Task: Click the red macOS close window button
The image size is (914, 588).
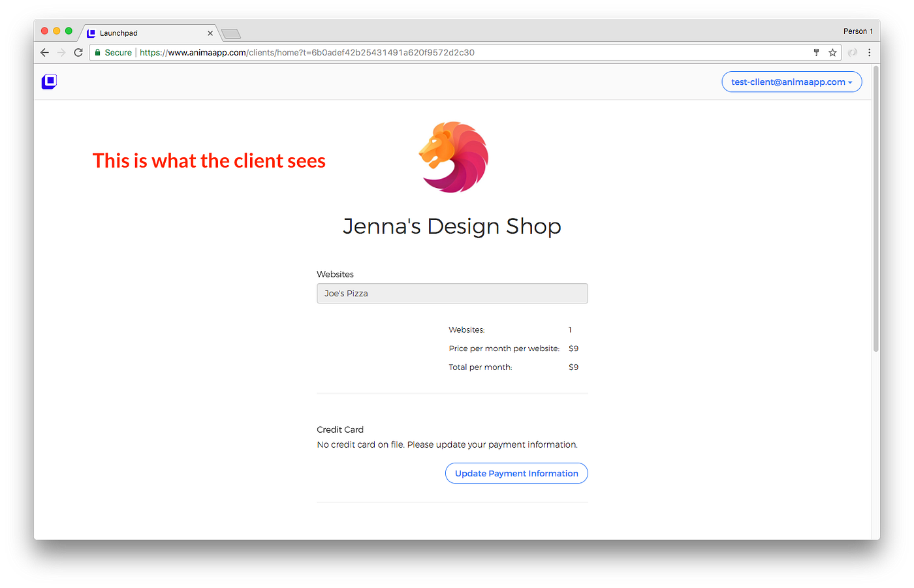Action: click(x=44, y=31)
